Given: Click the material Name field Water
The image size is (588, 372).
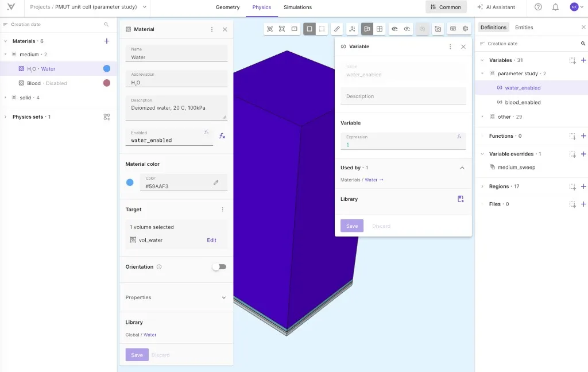Looking at the screenshot, I should click(x=176, y=53).
